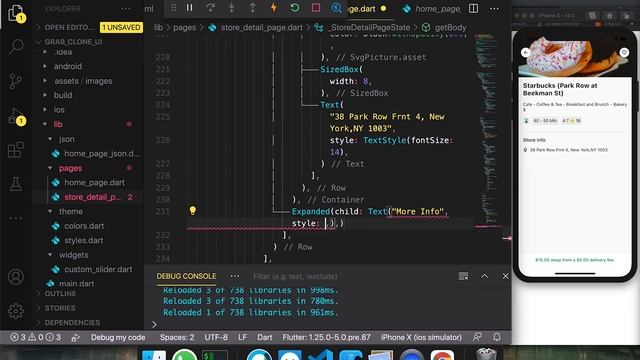The height and width of the screenshot is (360, 640).
Task: Open custom_slider.dart file
Action: click(x=98, y=269)
